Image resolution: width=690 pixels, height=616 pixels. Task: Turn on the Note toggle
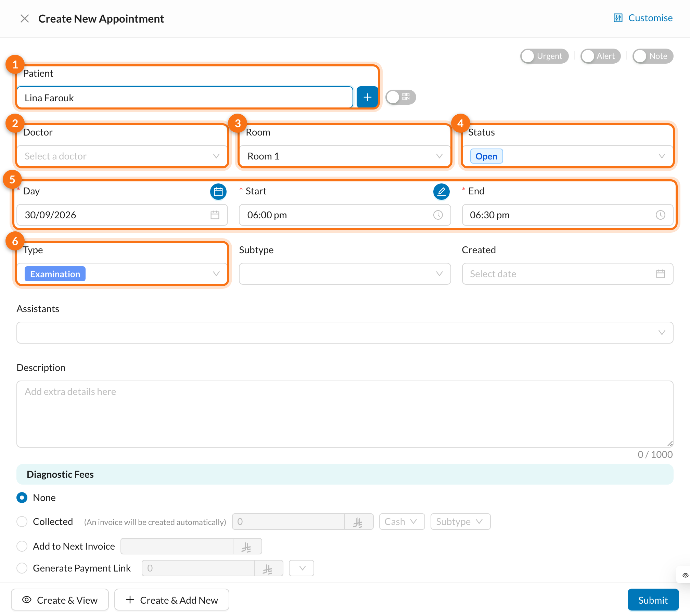(653, 56)
